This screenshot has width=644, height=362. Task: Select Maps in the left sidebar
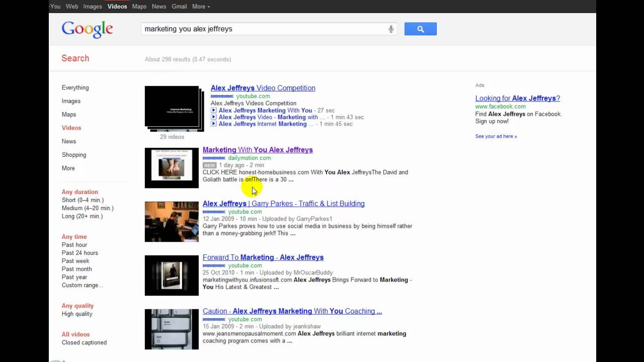pos(69,115)
